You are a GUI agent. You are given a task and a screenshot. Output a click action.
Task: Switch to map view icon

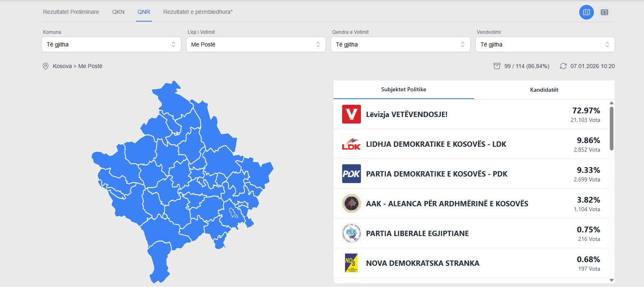[586, 12]
